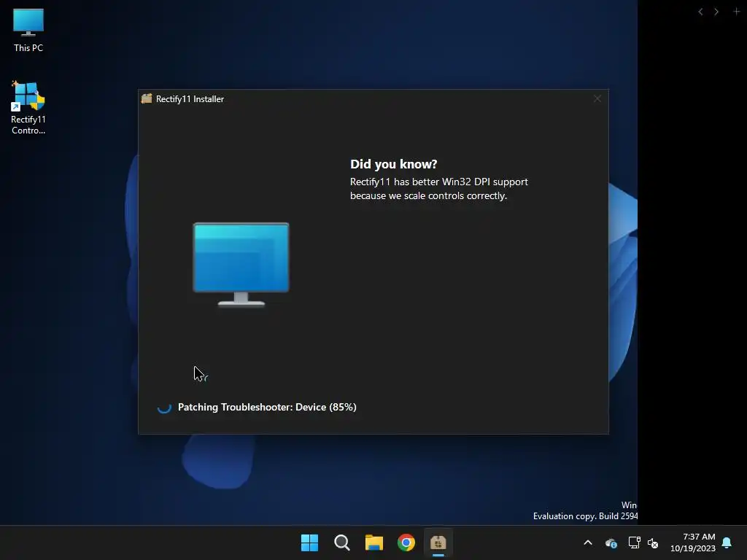The image size is (747, 560).
Task: Click the 'Rectify11 Installer' window title
Action: coord(190,99)
